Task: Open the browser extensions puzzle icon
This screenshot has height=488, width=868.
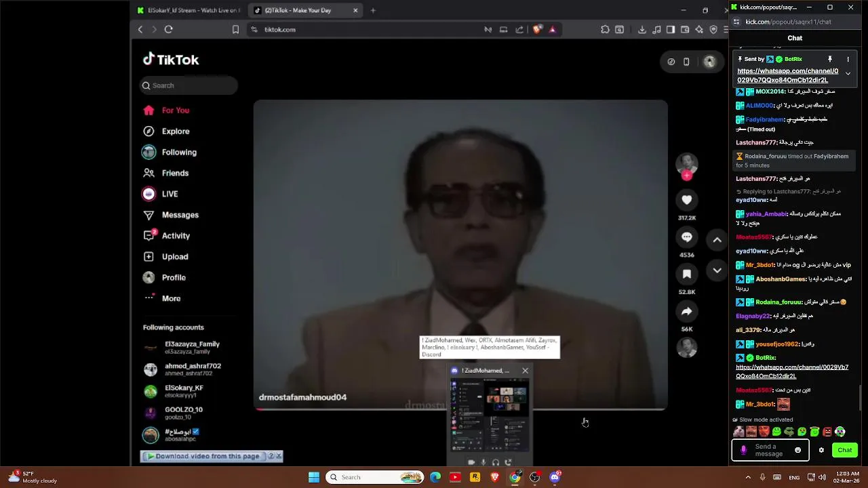Action: tap(605, 29)
